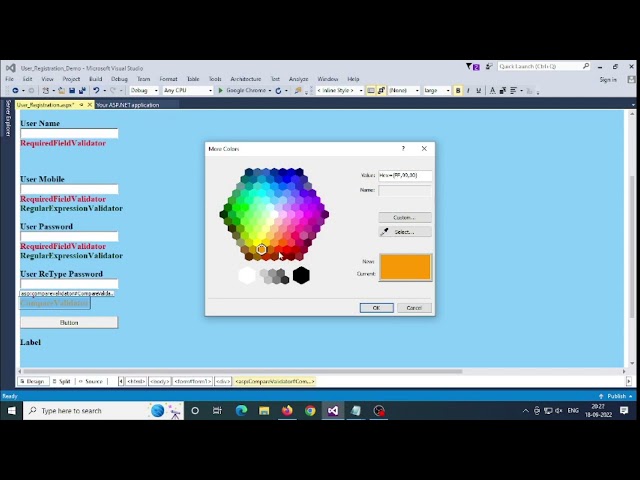This screenshot has width=640, height=480.
Task: Click the feedback icon beside Quick Launch
Action: click(489, 67)
